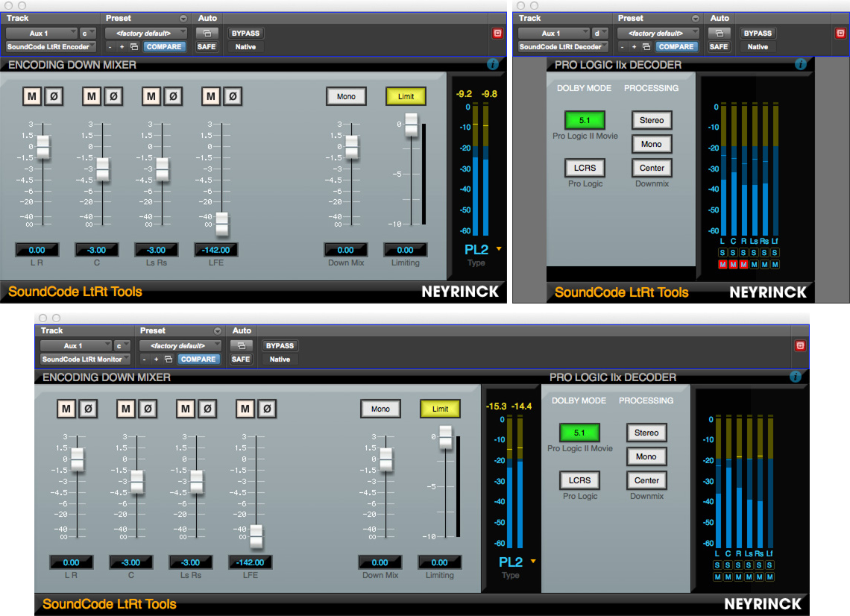Viewport: 850px width, 616px height.
Task: Open insert position d in Decoder window
Action: pos(600,33)
